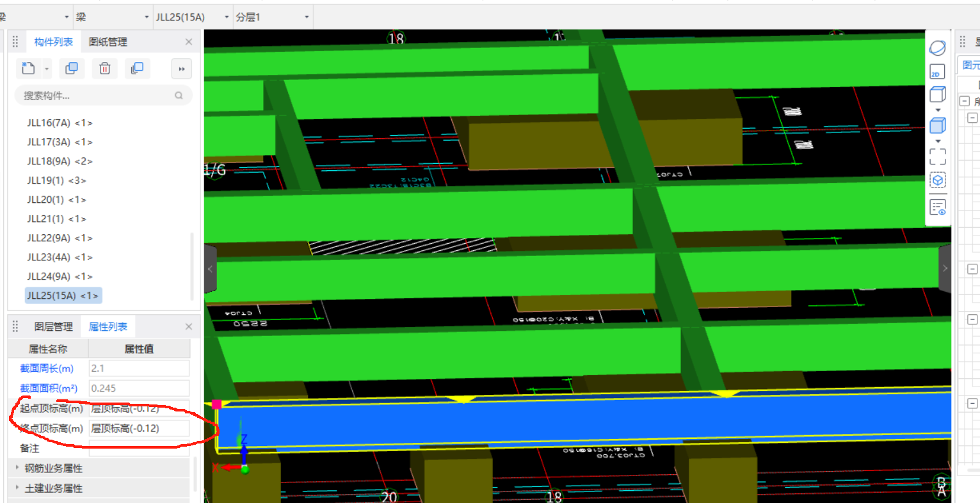Viewport: 980px width, 503px height.
Task: Select component JLL19(1) in the list
Action: click(x=56, y=180)
